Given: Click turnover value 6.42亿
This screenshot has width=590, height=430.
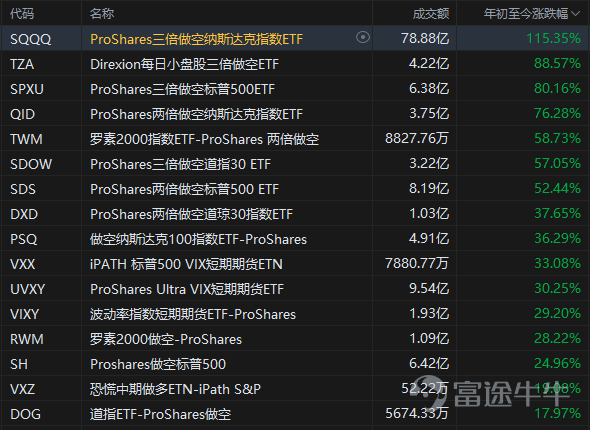Looking at the screenshot, I should pyautogui.click(x=429, y=363).
